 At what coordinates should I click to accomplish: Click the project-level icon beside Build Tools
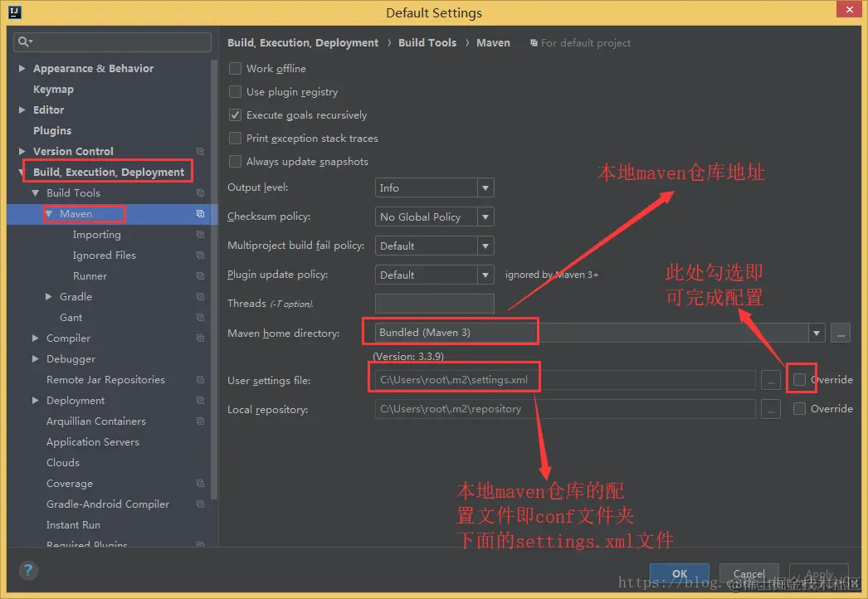200,192
